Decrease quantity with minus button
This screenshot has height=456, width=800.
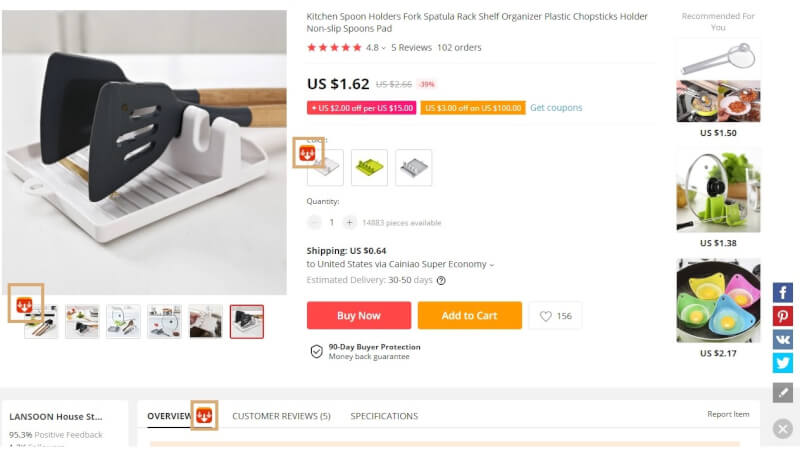pyautogui.click(x=314, y=222)
